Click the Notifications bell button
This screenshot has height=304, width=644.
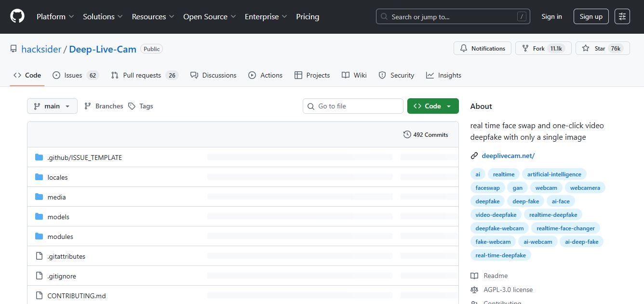[483, 49]
